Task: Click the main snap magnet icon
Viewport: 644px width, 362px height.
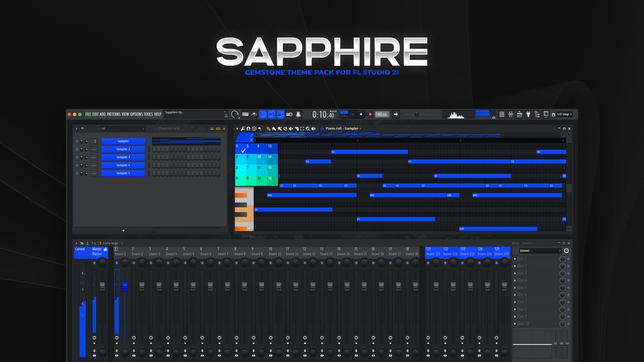Action: pyautogui.click(x=553, y=115)
